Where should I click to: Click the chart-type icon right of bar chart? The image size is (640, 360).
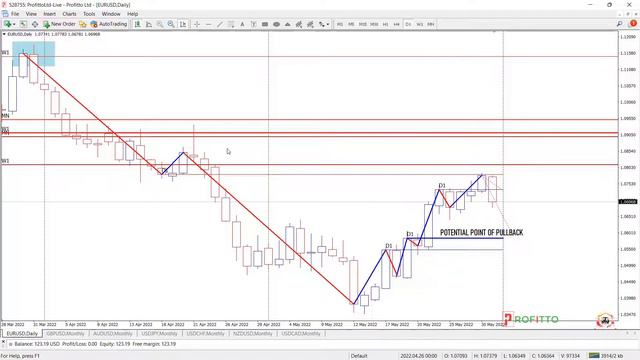(149, 24)
